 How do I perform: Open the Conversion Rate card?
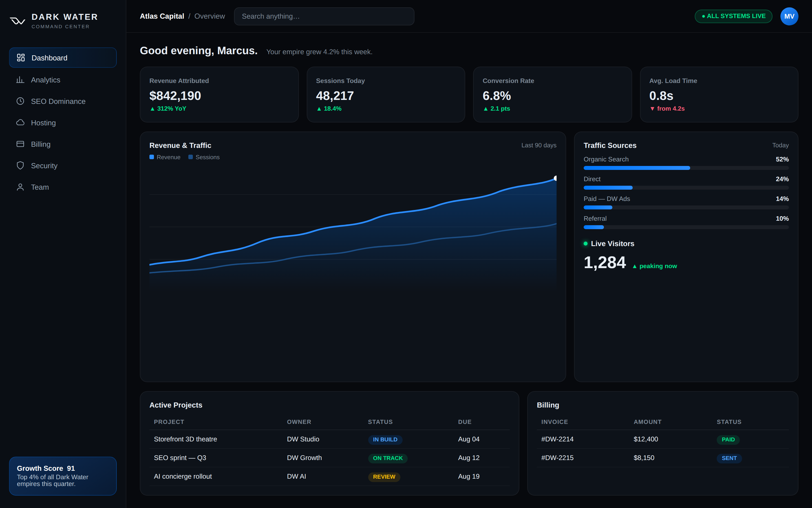(552, 95)
